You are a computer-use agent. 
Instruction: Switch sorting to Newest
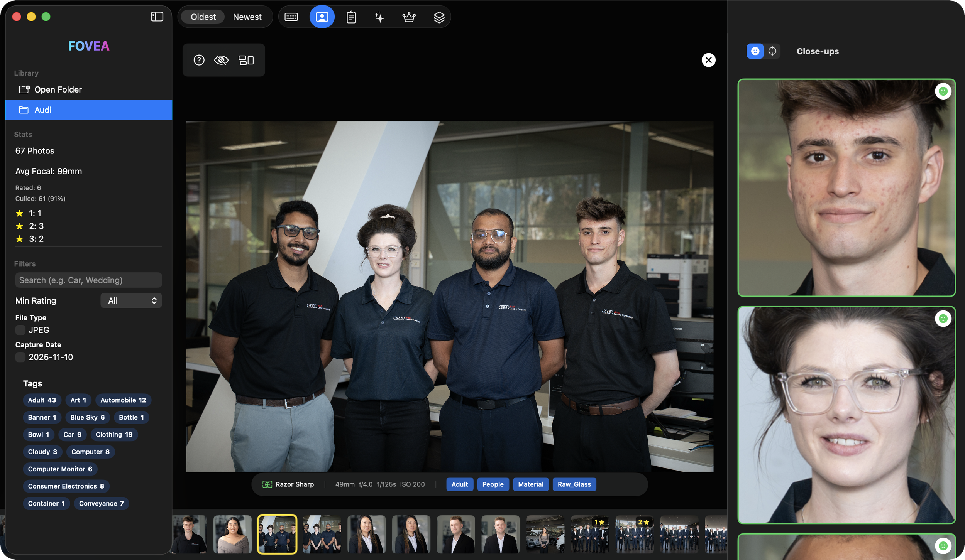tap(247, 17)
